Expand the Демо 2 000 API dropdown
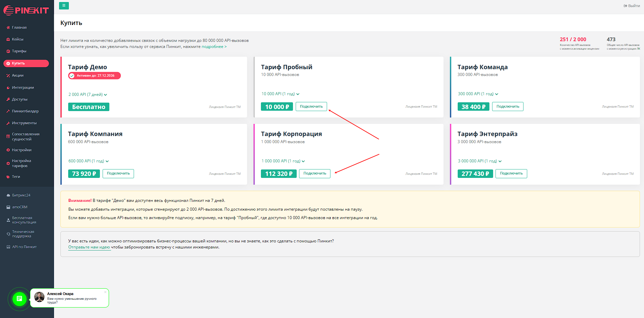This screenshot has height=318, width=644. coord(88,95)
